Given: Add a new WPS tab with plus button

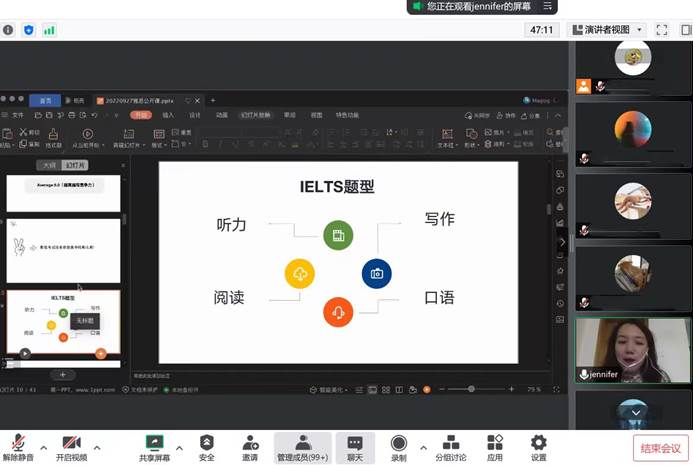Looking at the screenshot, I should coord(213,101).
